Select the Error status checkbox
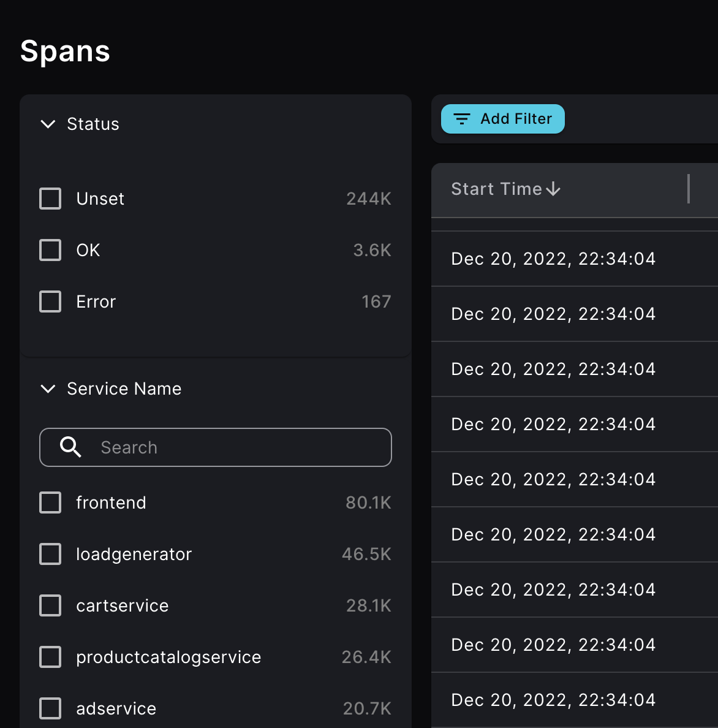Viewport: 718px width, 728px height. coord(50,301)
